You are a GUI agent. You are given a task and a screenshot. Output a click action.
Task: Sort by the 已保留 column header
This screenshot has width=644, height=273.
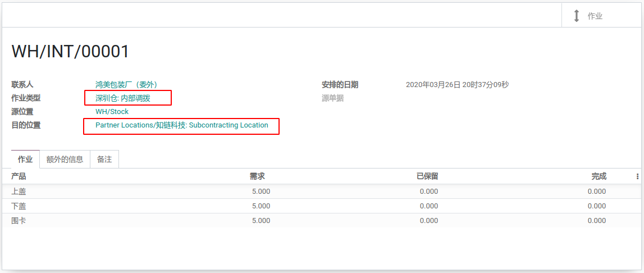(427, 176)
